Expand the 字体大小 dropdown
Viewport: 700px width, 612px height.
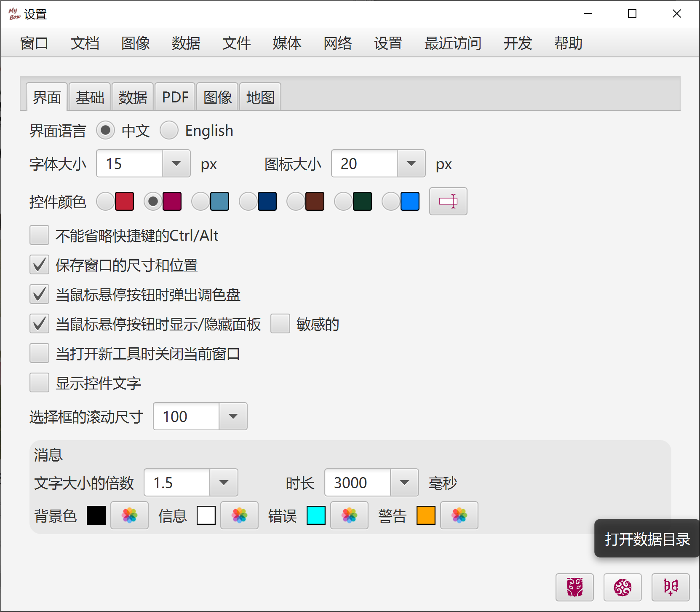coord(176,164)
